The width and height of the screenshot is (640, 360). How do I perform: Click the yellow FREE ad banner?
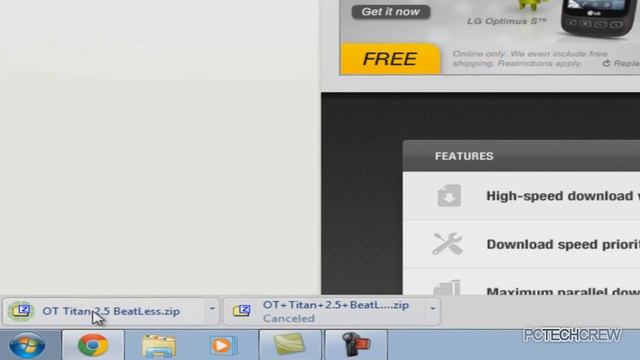click(x=390, y=59)
